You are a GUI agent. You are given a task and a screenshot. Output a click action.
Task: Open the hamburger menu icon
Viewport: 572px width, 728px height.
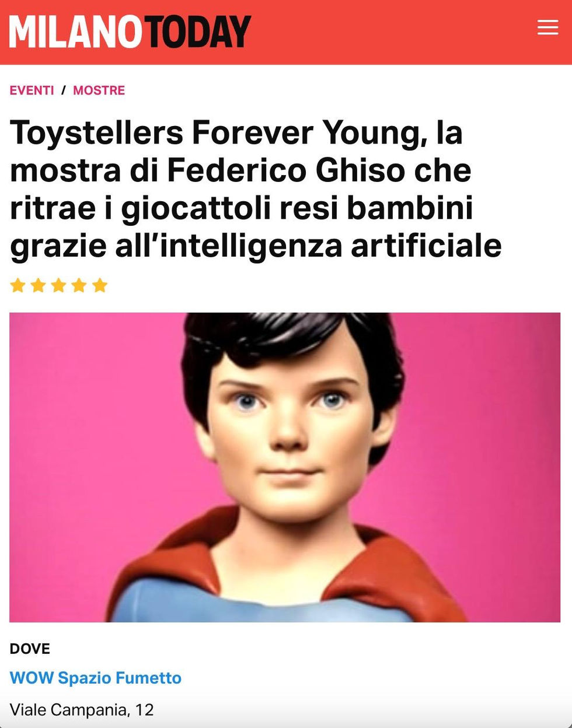547,27
